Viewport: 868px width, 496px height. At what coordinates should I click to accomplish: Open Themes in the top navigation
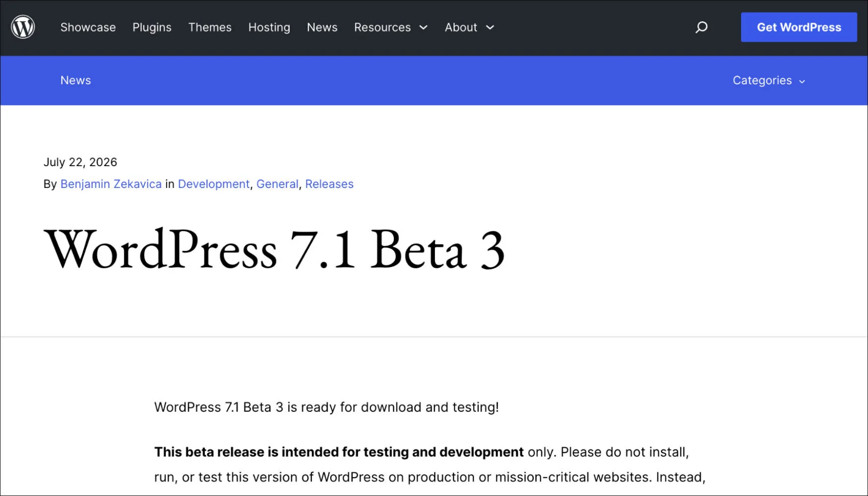(x=210, y=27)
